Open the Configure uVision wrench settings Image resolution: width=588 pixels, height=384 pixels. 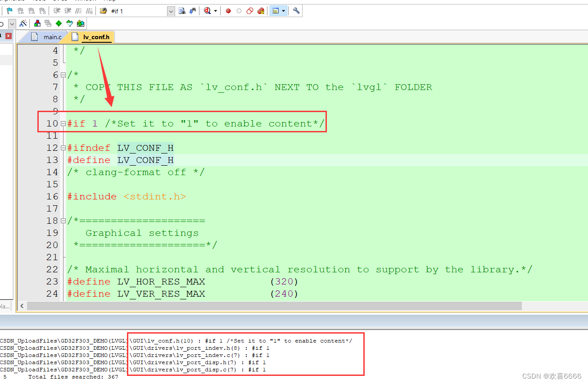[x=296, y=10]
